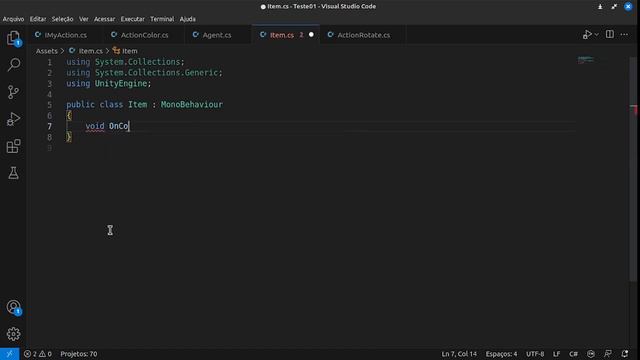Click the remote window indicator in status bar

coord(9,354)
